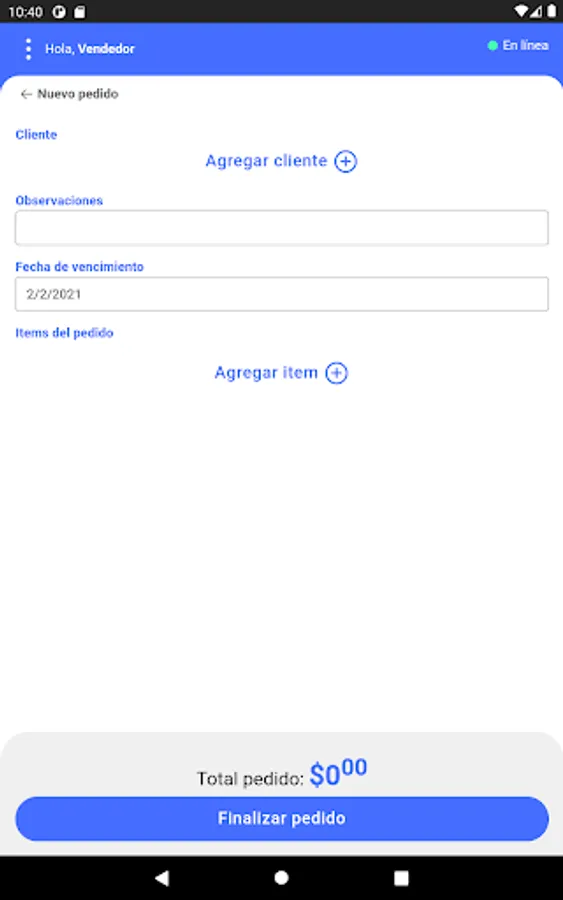563x900 pixels.
Task: Focus the Observaciones text field
Action: 282,228
